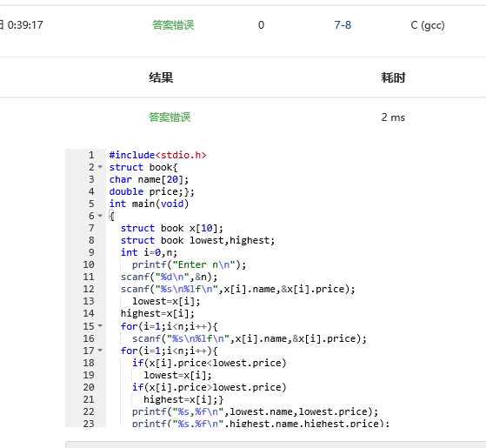Click the scanf statement on line 12

point(237,289)
